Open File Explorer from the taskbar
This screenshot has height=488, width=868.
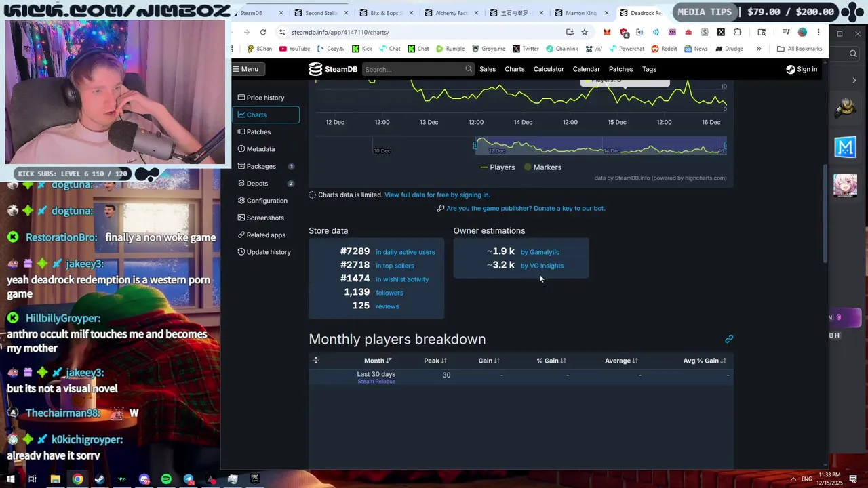click(56, 479)
